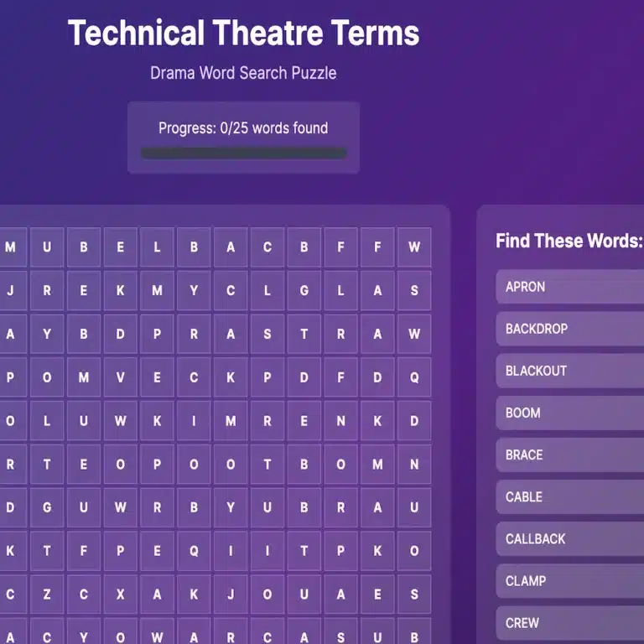Image resolution: width=644 pixels, height=644 pixels.
Task: Click letter N in row R T E O P O
Action: [414, 464]
